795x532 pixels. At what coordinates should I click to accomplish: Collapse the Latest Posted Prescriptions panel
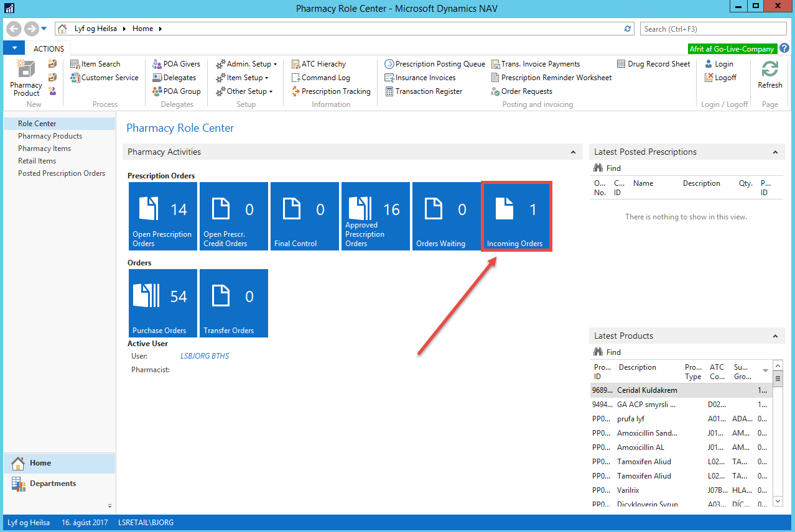tap(775, 152)
